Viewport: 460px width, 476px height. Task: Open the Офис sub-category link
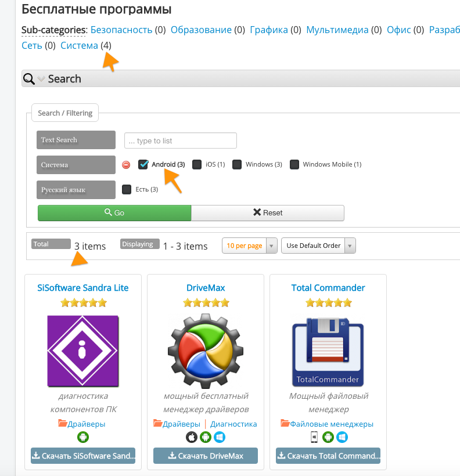click(x=398, y=30)
